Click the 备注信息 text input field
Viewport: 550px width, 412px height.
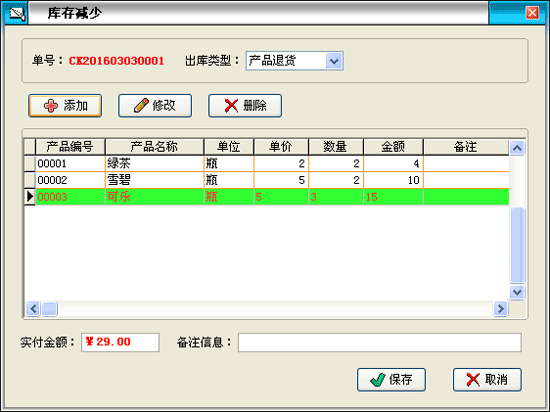click(380, 342)
